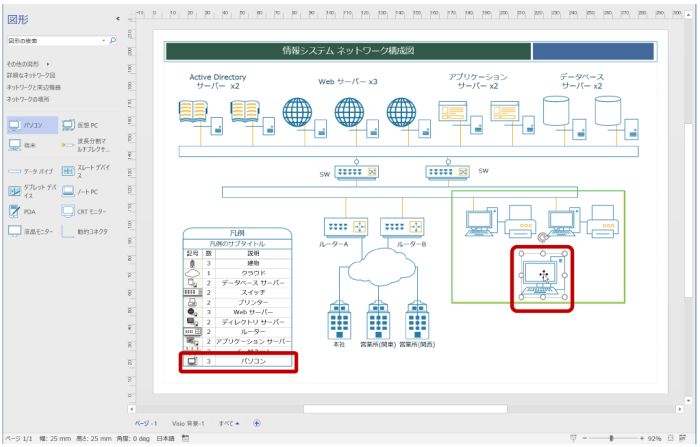Collapse the 図形 shapes pane
The width and height of the screenshot is (700, 447).
(x=117, y=18)
